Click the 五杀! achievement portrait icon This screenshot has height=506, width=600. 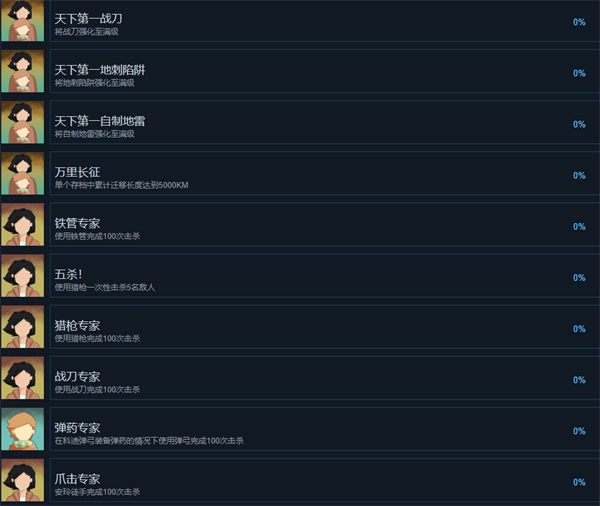pos(23,276)
